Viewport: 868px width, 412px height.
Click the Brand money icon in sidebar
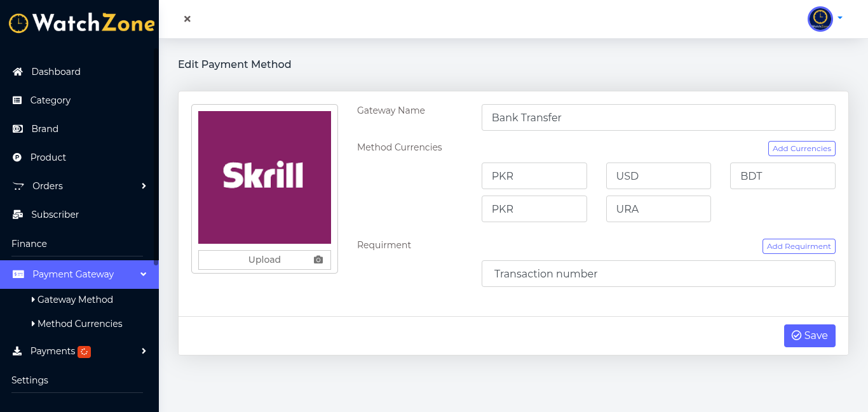[x=18, y=129]
